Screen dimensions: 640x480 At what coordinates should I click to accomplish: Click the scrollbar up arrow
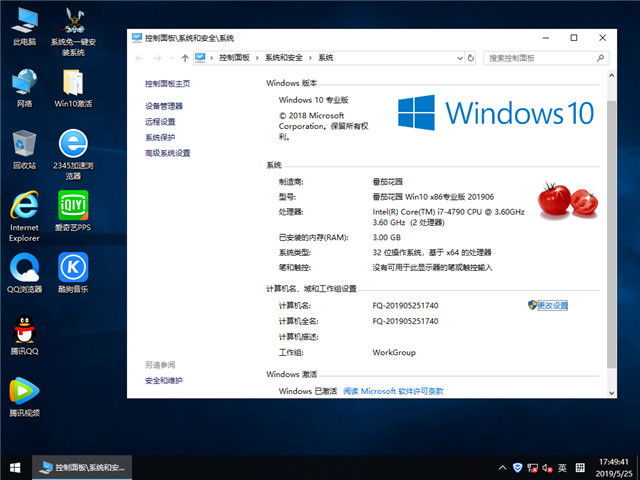tap(611, 76)
